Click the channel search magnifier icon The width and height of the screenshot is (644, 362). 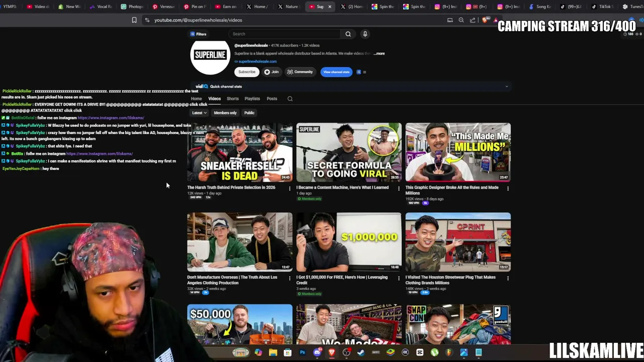coord(290,99)
